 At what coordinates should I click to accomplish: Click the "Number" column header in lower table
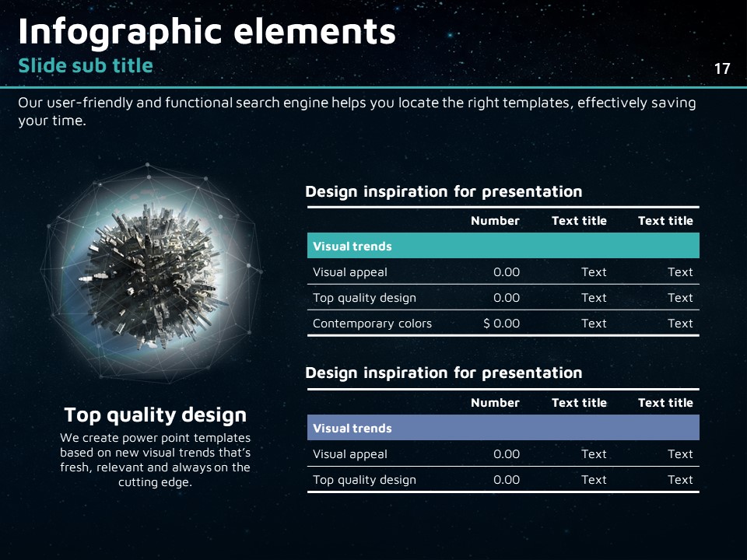495,403
